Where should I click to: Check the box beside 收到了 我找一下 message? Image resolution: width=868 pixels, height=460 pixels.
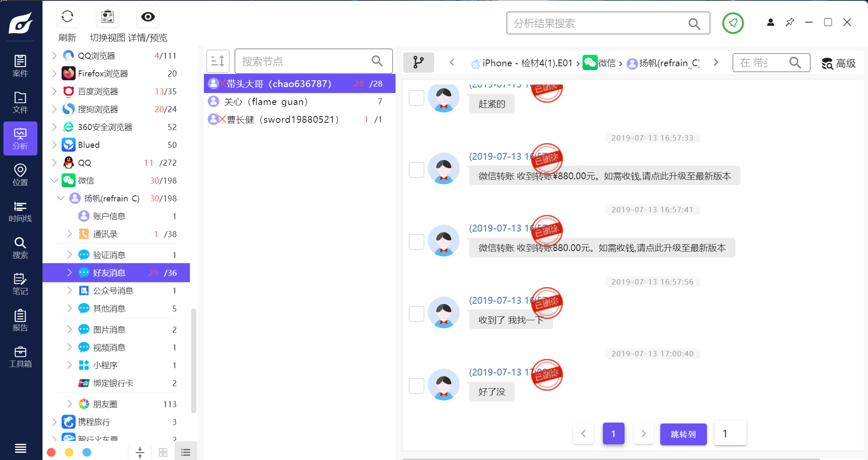[x=416, y=314]
